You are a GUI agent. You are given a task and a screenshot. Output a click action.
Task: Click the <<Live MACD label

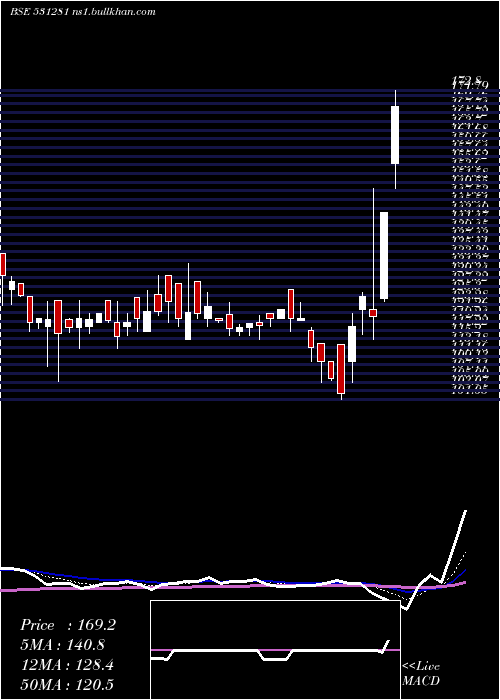coord(421,673)
